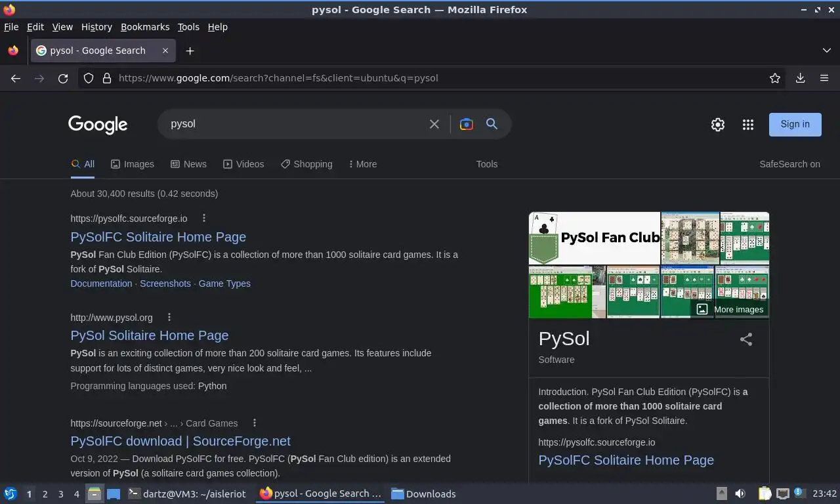Switch to workspace 2 in taskbar
Image resolution: width=840 pixels, height=504 pixels.
[45, 494]
